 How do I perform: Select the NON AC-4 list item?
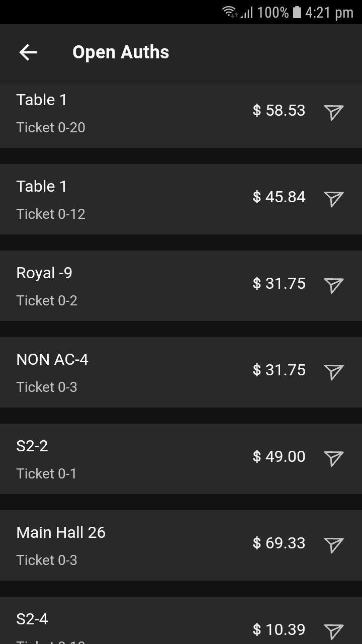126,373
